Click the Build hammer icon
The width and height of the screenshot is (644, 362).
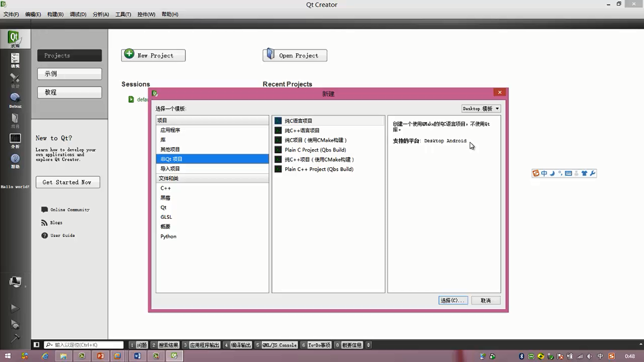point(15,338)
